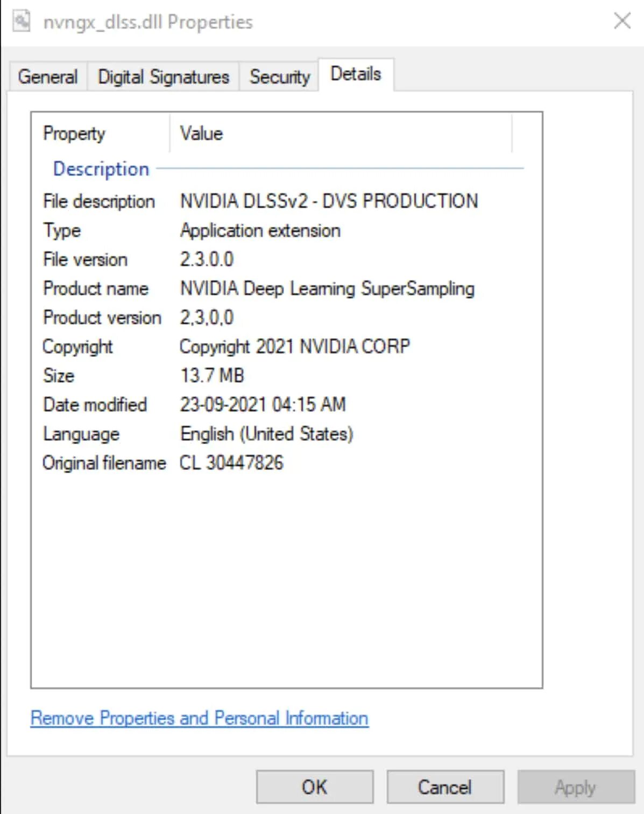Select the Date modified property label

pos(95,404)
